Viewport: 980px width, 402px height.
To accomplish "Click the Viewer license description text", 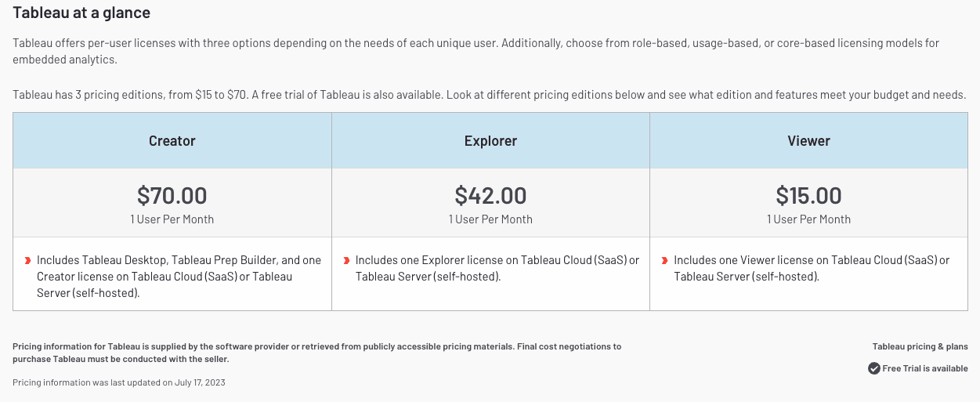I will [812, 268].
